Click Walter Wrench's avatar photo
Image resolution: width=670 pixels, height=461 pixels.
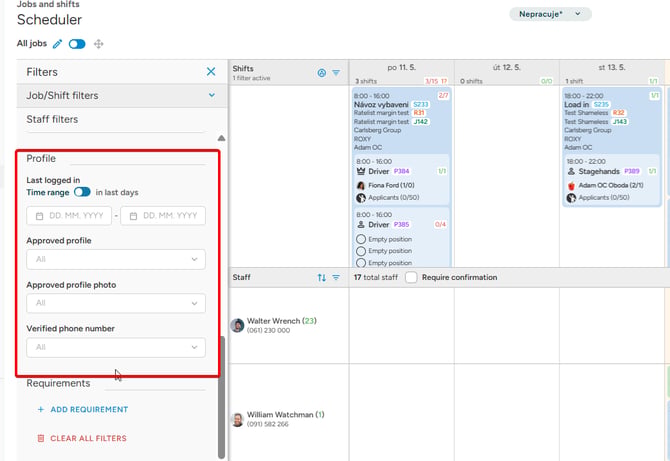click(237, 326)
